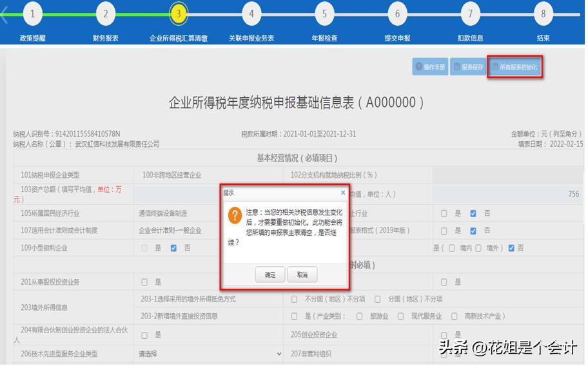Click the tax period 2021-01-01至2021-12-31
588x366 pixels.
tap(320, 134)
